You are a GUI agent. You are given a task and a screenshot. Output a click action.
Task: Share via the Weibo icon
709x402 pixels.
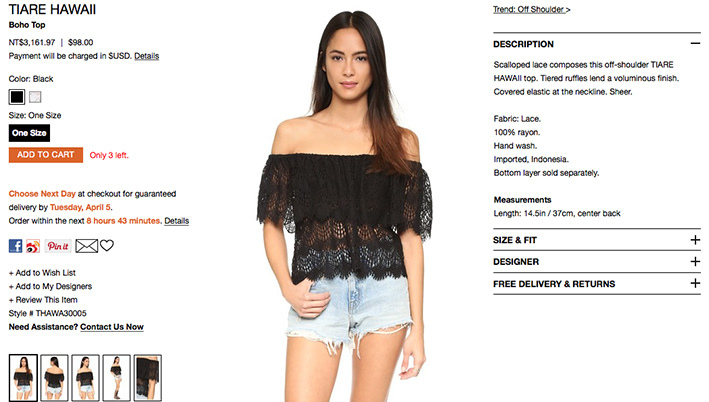33,246
